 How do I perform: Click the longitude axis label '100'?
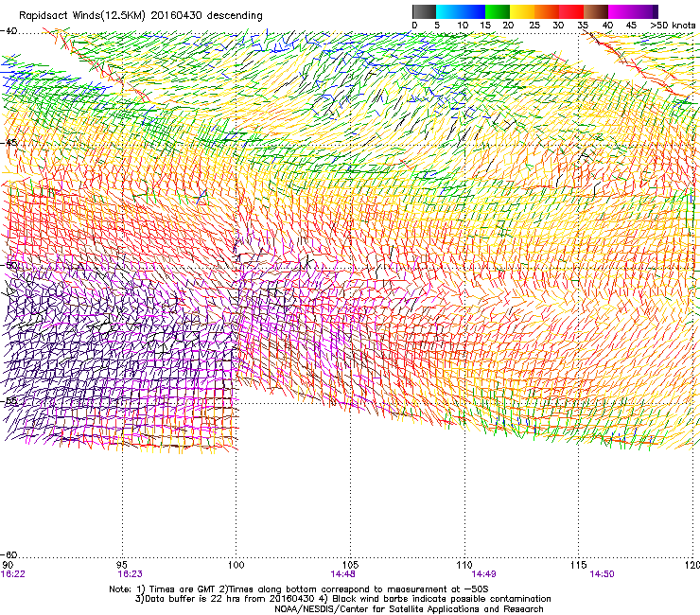236,565
